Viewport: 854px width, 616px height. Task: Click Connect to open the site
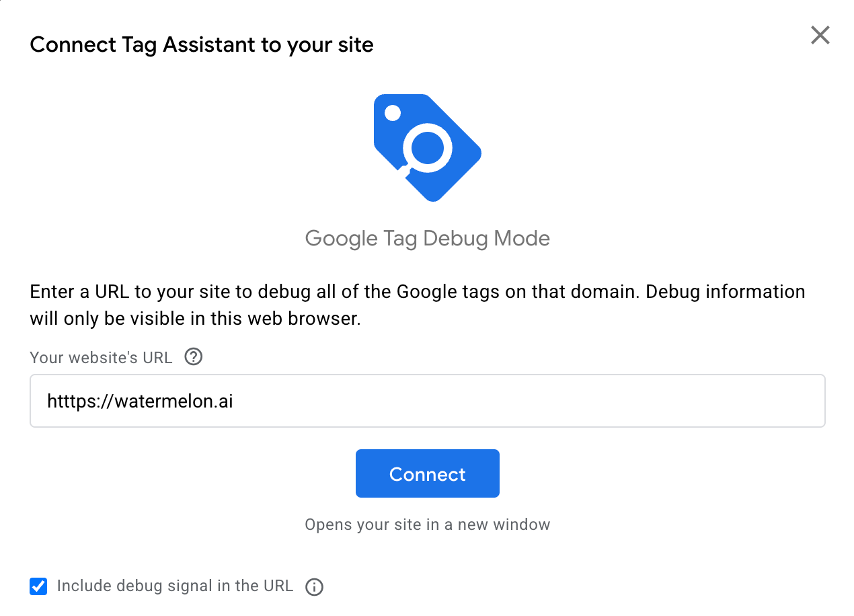(x=427, y=473)
